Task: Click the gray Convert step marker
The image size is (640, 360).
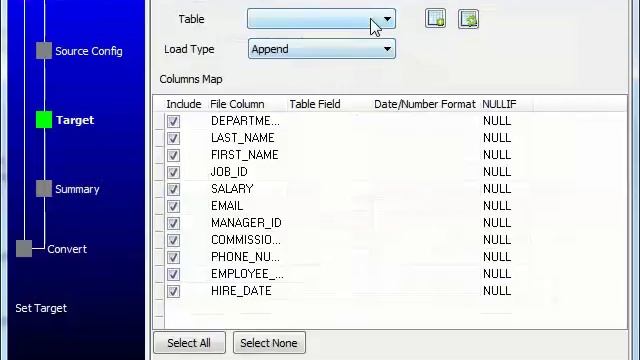Action: point(24,249)
